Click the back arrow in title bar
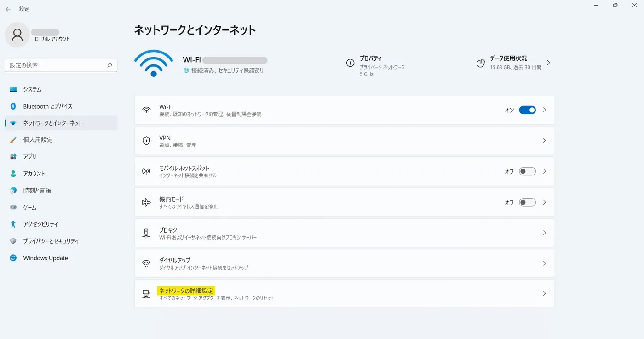This screenshot has width=644, height=339. [x=8, y=9]
